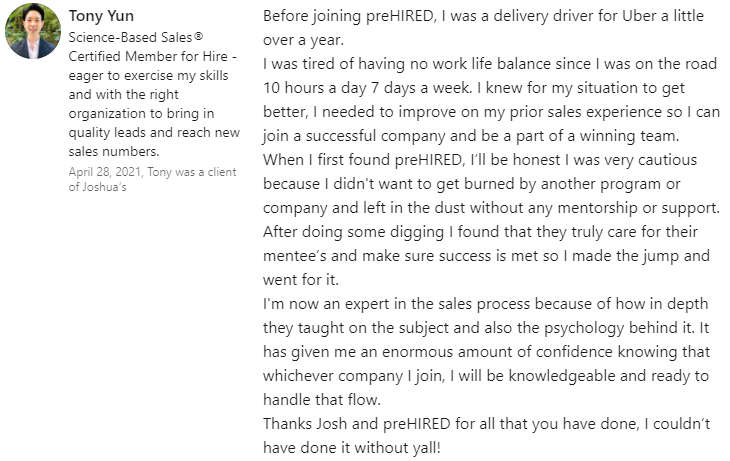
Task: Click "have done it without yall!" final line
Action: coord(351,447)
